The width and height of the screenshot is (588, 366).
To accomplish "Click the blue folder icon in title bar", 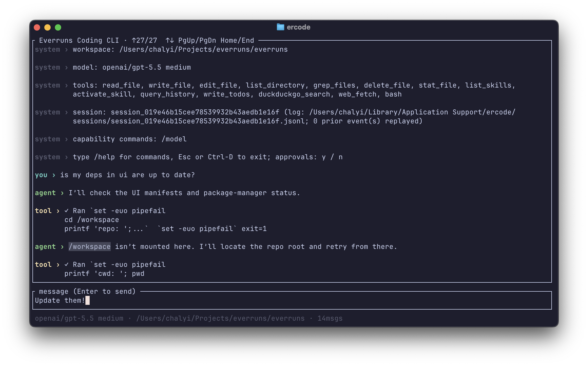I will pos(280,27).
